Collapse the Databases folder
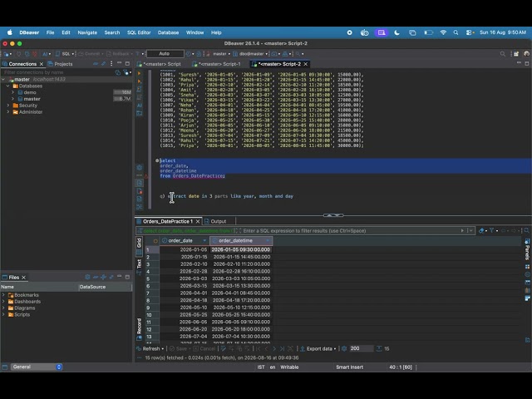The width and height of the screenshot is (532, 399). click(8, 86)
